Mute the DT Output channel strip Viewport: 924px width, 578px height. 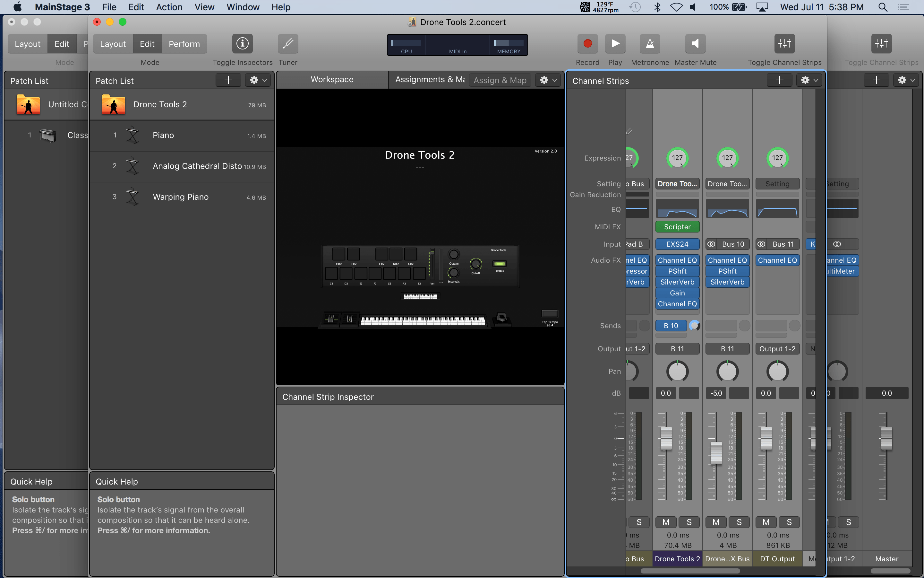(766, 522)
